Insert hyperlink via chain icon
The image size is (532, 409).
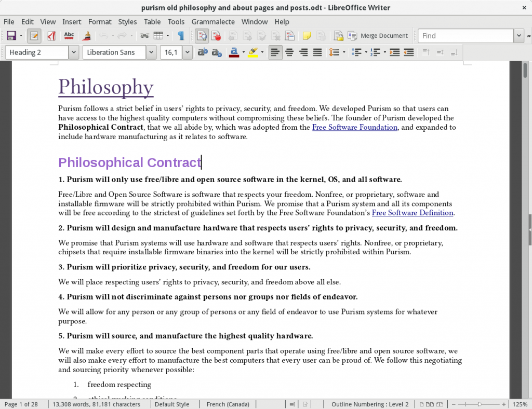(144, 36)
